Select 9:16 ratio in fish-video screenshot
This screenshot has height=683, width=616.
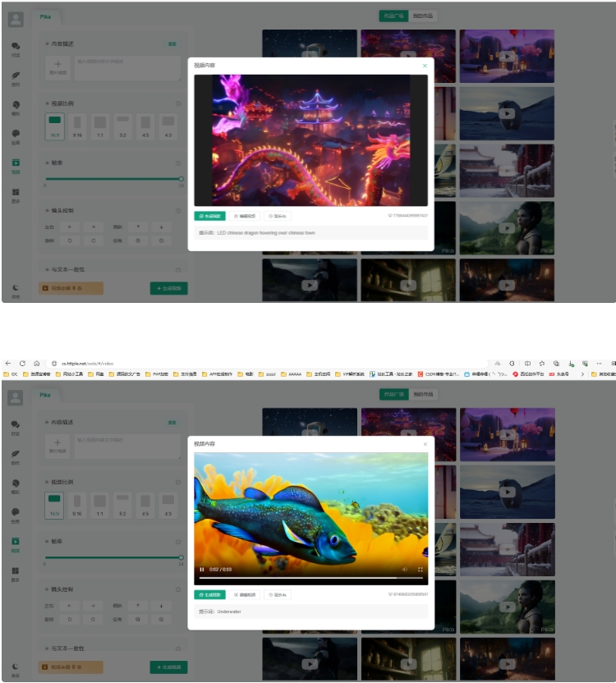[77, 506]
